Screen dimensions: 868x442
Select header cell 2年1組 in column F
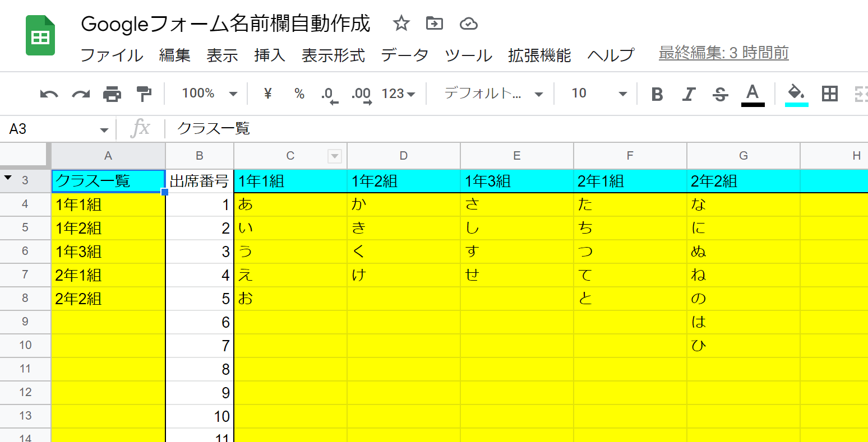[x=630, y=181]
